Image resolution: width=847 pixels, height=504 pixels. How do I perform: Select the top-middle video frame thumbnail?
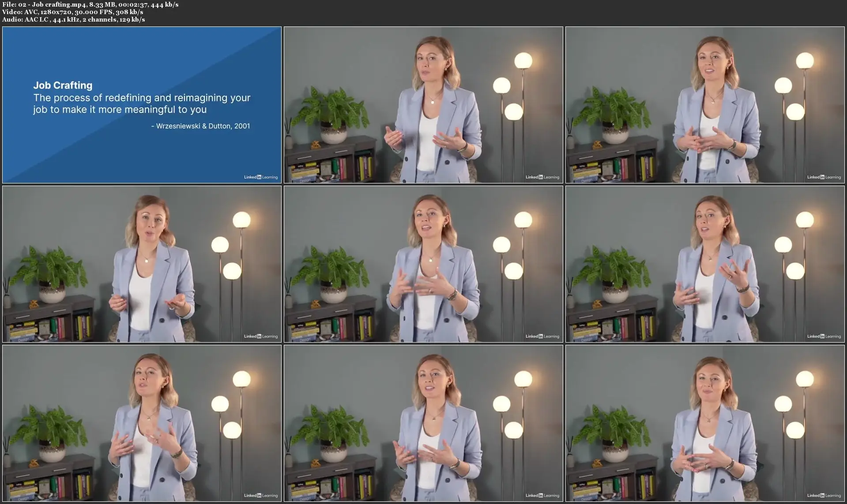click(x=423, y=105)
